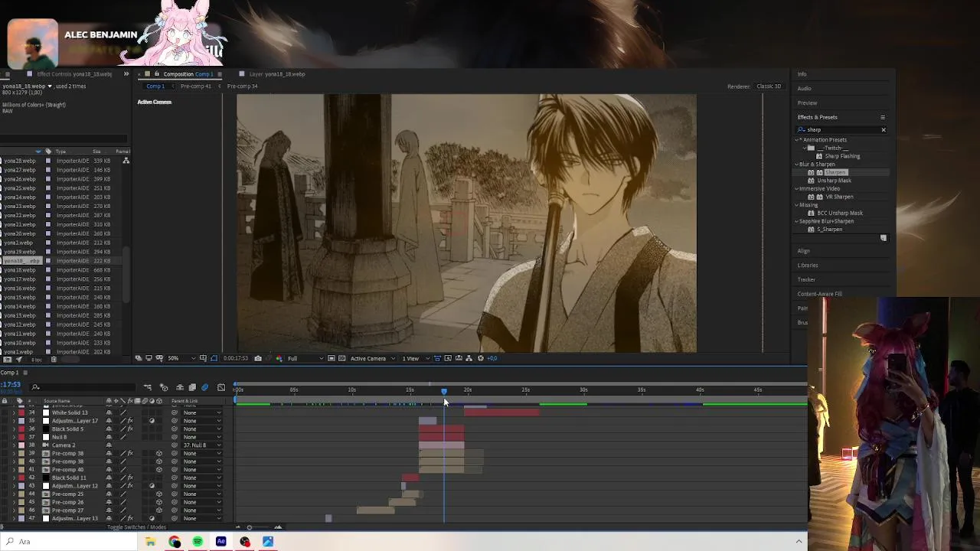The image size is (980, 551).
Task: Toggle Draft 3D icon in timeline
Action: point(164,387)
